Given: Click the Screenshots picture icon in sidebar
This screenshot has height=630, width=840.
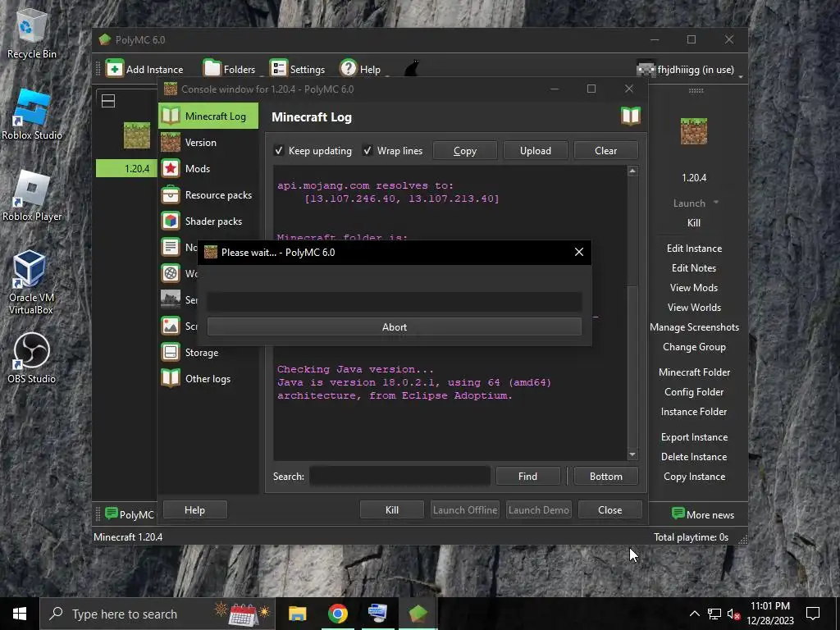Looking at the screenshot, I should click(171, 326).
